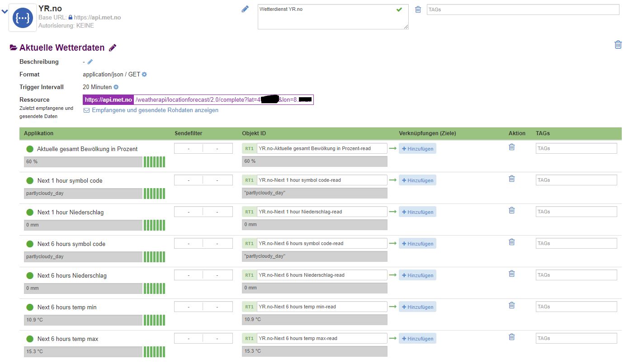Image resolution: width=624 pixels, height=364 pixels.
Task: Click green status dot of Next 1 hour Niederschlag
Action: pos(30,212)
